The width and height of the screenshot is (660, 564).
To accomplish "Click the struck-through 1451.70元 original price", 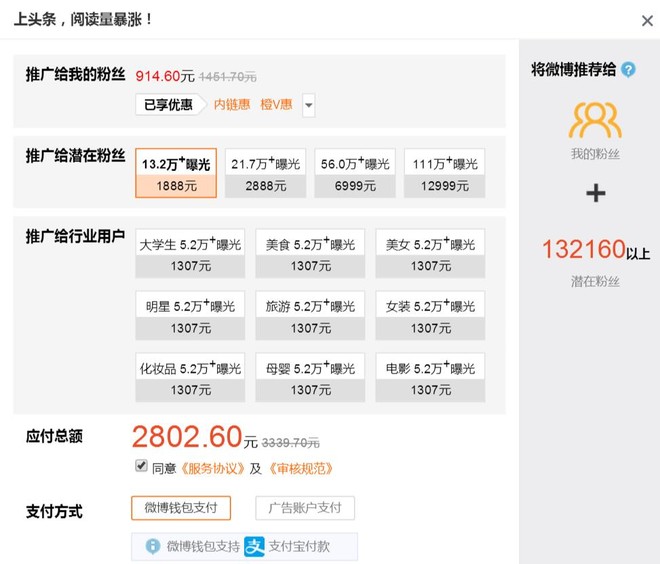I will pyautogui.click(x=228, y=77).
